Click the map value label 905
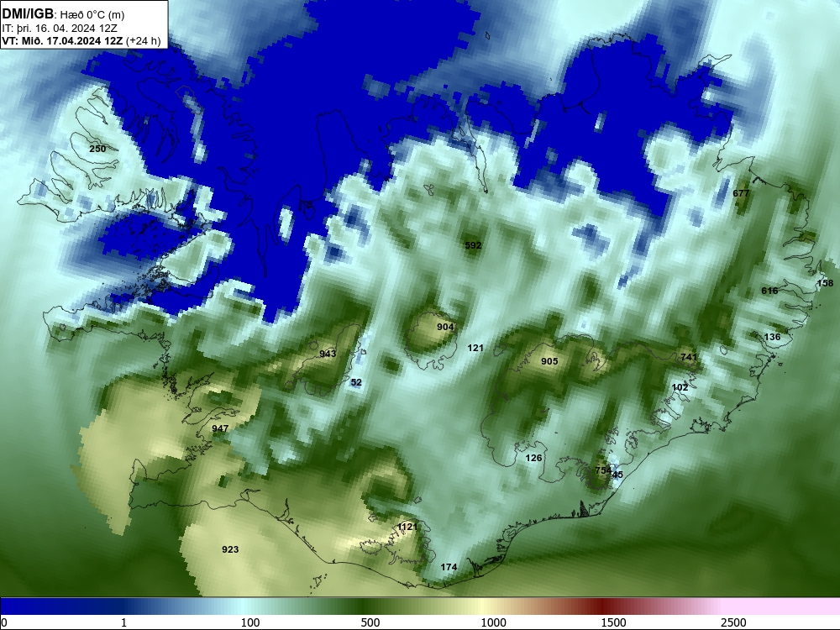This screenshot has height=630, width=840. (549, 361)
